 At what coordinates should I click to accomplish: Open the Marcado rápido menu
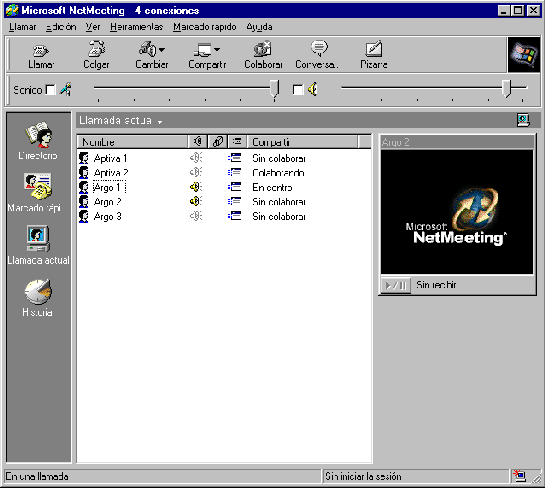pyautogui.click(x=205, y=27)
